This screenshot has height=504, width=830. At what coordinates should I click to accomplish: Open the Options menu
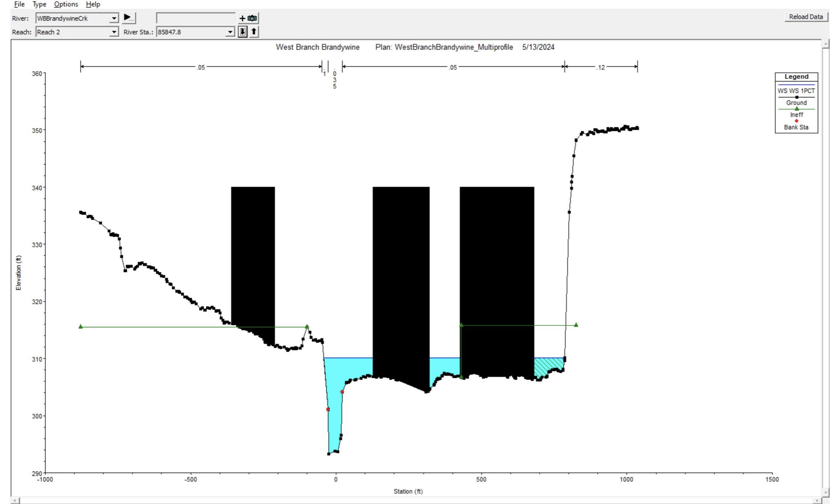(x=66, y=4)
